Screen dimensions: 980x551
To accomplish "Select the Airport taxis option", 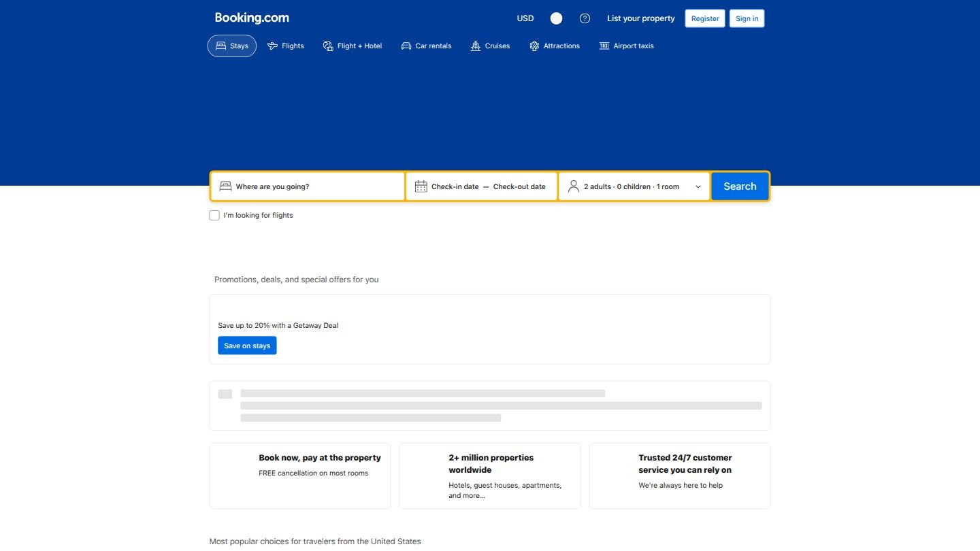I will point(626,46).
